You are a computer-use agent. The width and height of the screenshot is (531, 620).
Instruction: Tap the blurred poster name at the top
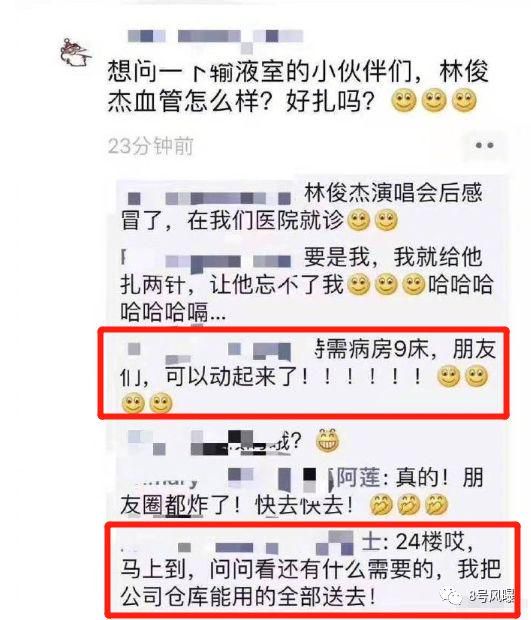click(x=216, y=37)
